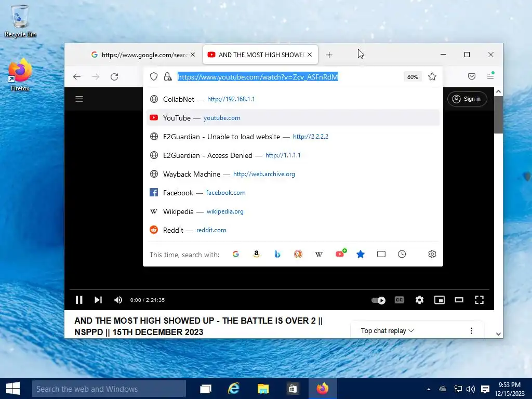The width and height of the screenshot is (532, 399).
Task: Click the page scroll-down arrow
Action: click(x=498, y=334)
